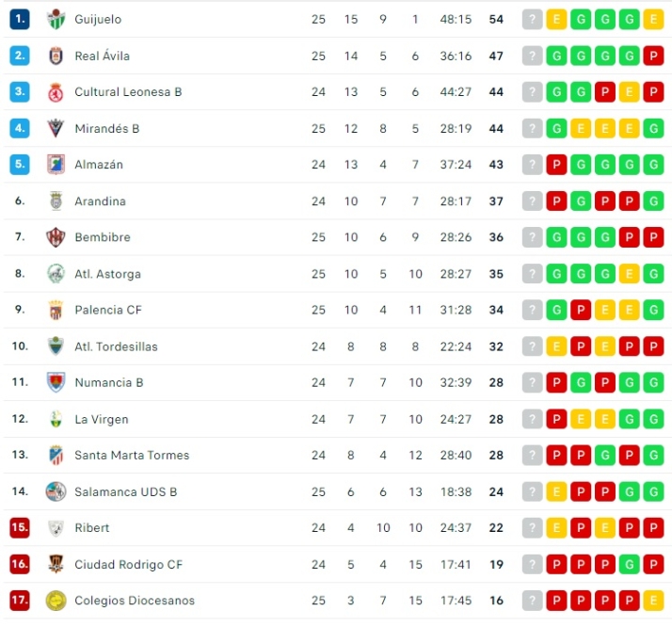Click the Mirandés B team badge

pyautogui.click(x=56, y=128)
